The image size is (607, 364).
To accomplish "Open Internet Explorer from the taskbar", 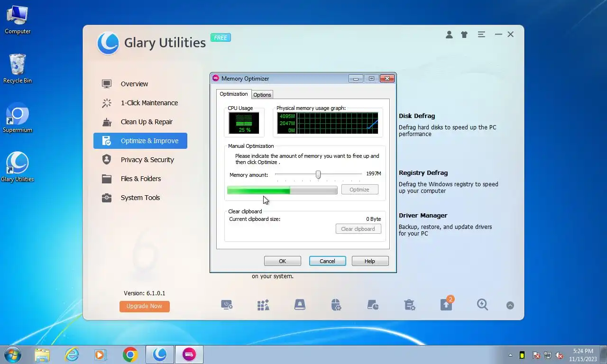I will point(72,355).
